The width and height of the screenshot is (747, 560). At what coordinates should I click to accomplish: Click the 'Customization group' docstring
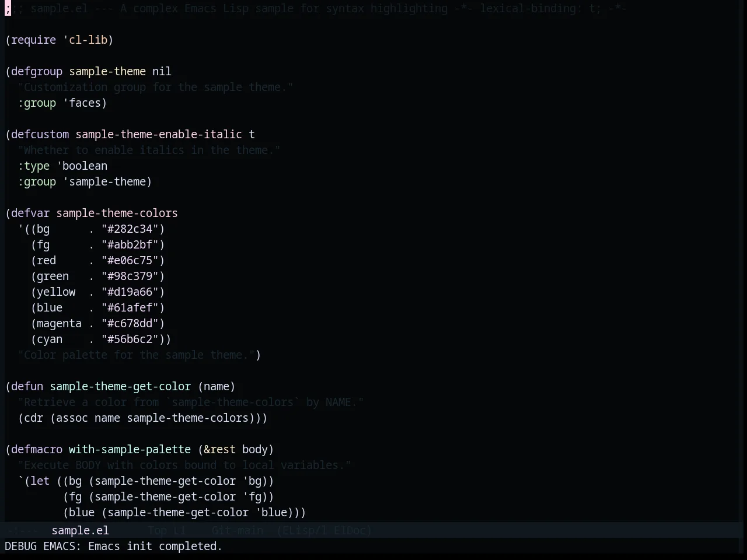pyautogui.click(x=155, y=87)
